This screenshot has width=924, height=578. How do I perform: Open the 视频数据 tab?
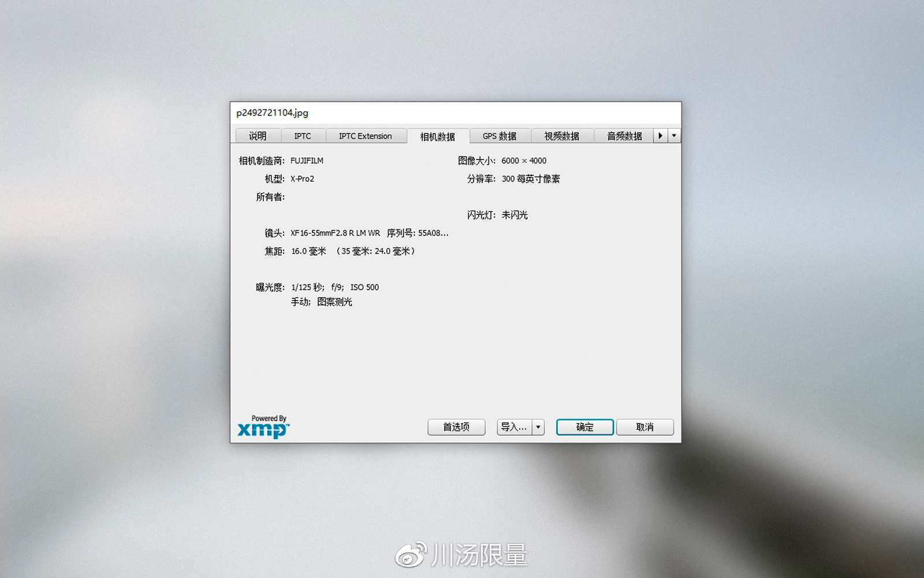[x=562, y=136]
